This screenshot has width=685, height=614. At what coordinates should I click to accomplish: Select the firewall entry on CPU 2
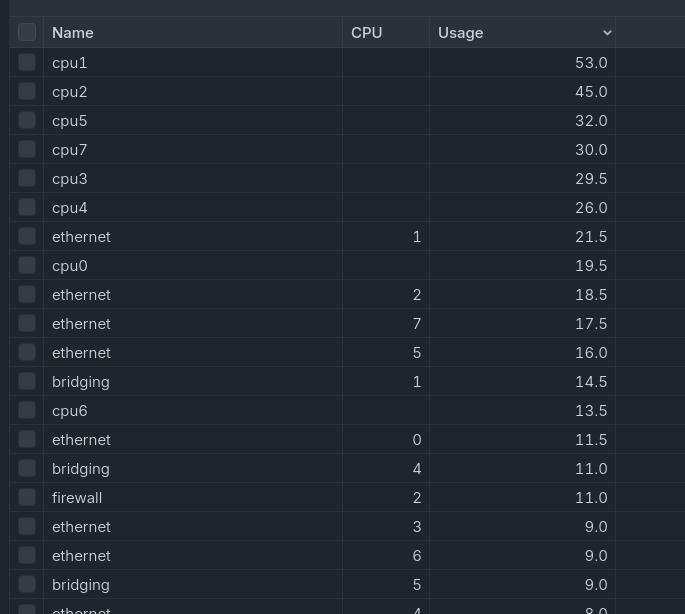pos(77,497)
